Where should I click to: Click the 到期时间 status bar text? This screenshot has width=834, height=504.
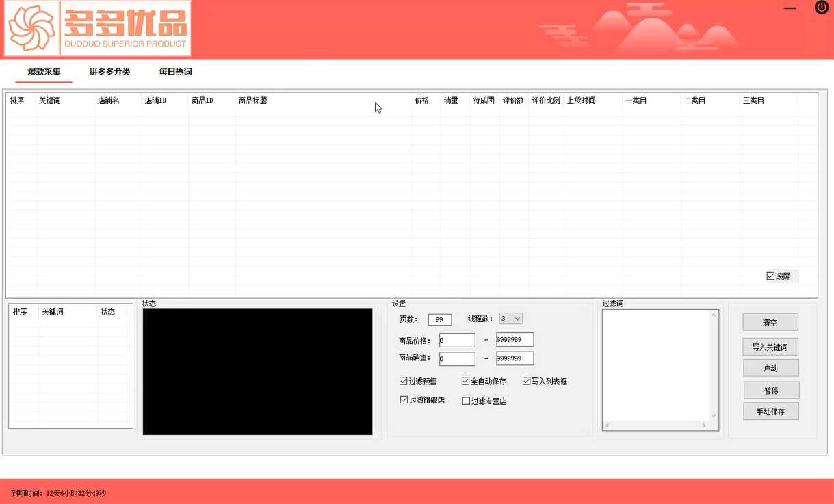tap(58, 493)
